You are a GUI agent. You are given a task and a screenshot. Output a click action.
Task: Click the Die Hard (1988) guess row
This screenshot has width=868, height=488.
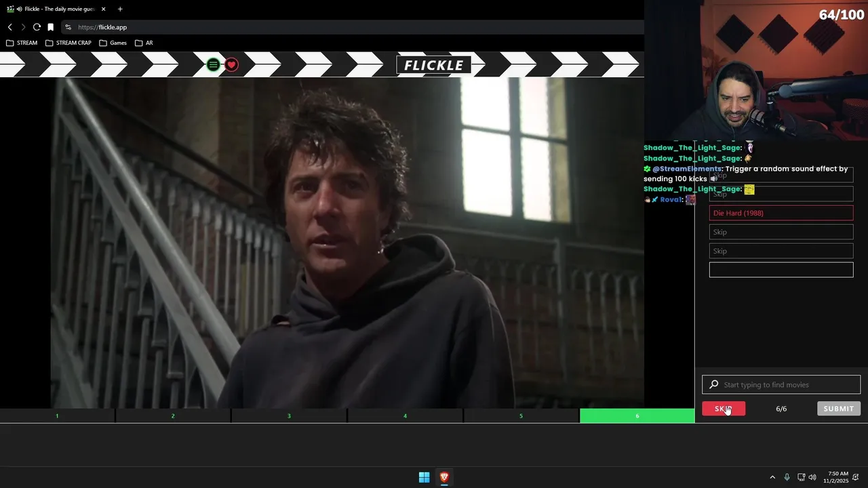(781, 213)
